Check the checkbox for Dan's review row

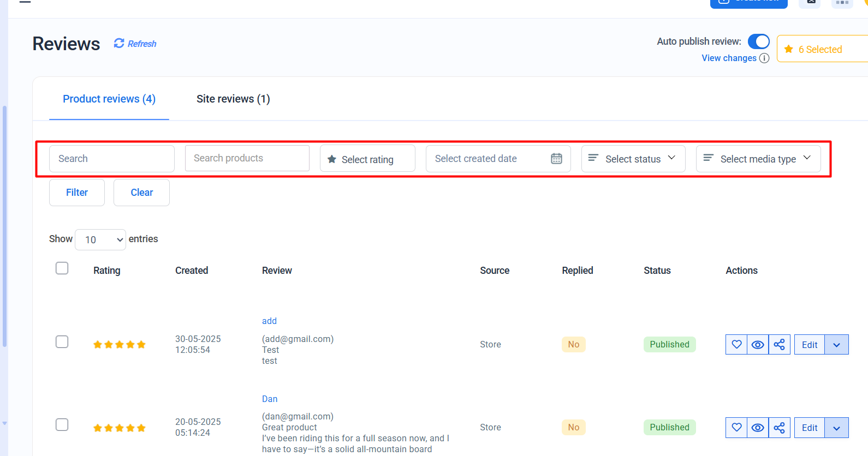(x=62, y=425)
